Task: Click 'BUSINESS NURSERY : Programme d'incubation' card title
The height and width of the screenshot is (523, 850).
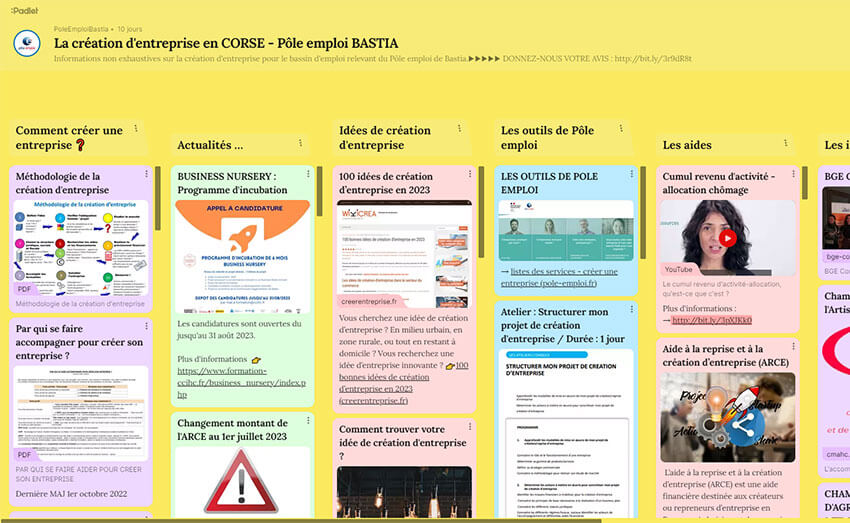Action: pyautogui.click(x=232, y=183)
